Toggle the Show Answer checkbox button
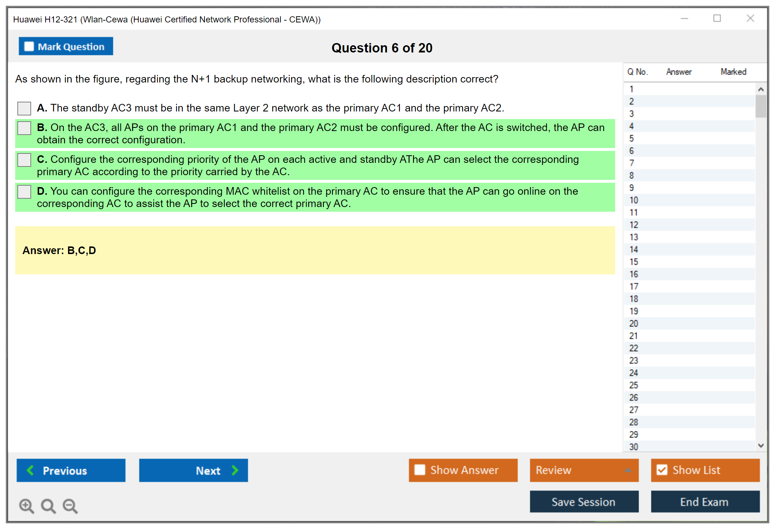The image size is (778, 532). 420,470
